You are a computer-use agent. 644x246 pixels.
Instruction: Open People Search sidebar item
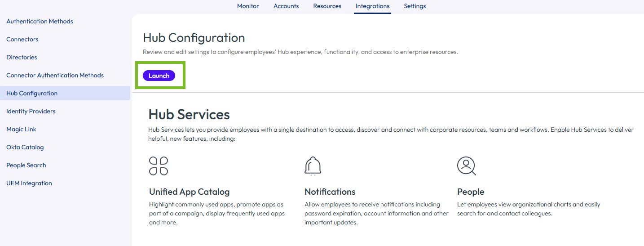click(65, 165)
